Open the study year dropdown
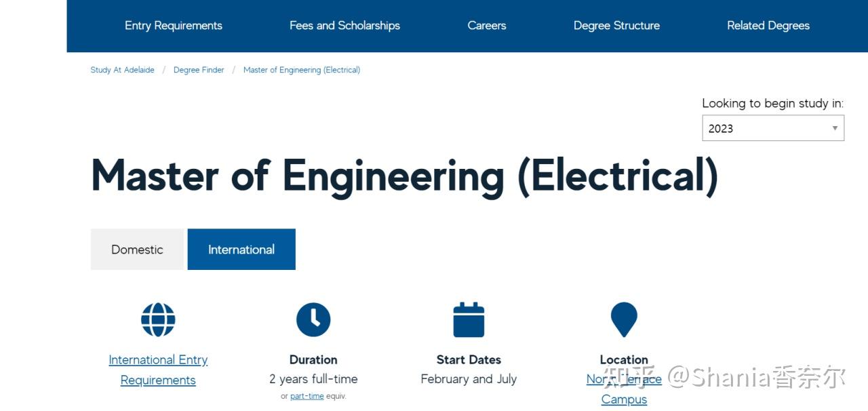This screenshot has width=868, height=411. click(x=772, y=128)
